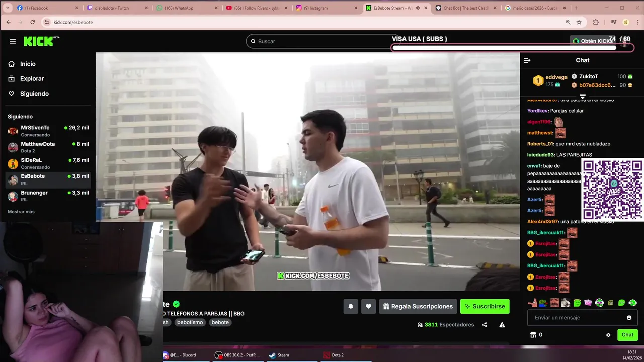Click the bebote tag
Screen dimensions: 644x362
click(220, 322)
